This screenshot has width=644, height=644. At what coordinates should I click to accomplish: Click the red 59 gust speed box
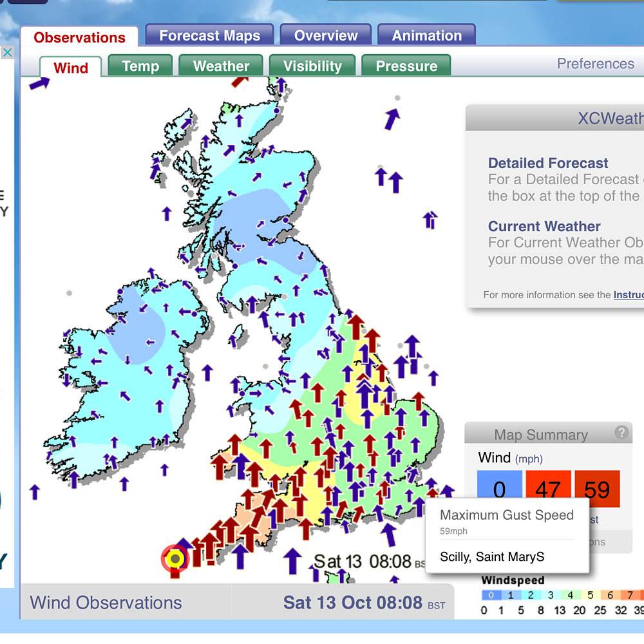pyautogui.click(x=597, y=489)
